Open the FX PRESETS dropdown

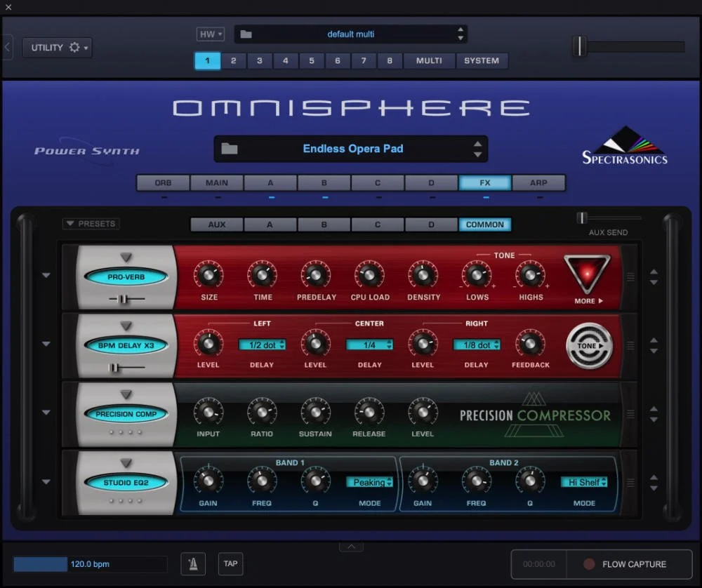[x=91, y=223]
